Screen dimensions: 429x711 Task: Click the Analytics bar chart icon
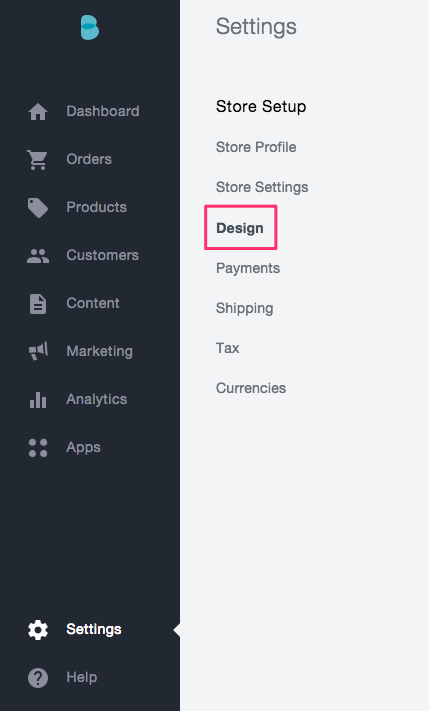coord(38,400)
